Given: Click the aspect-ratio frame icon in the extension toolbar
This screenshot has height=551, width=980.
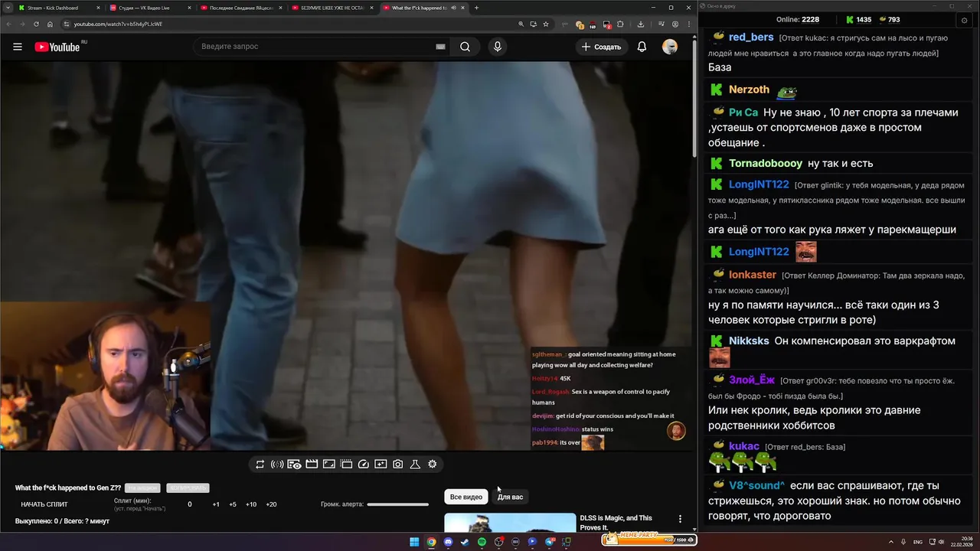Looking at the screenshot, I should pyautogui.click(x=328, y=465).
